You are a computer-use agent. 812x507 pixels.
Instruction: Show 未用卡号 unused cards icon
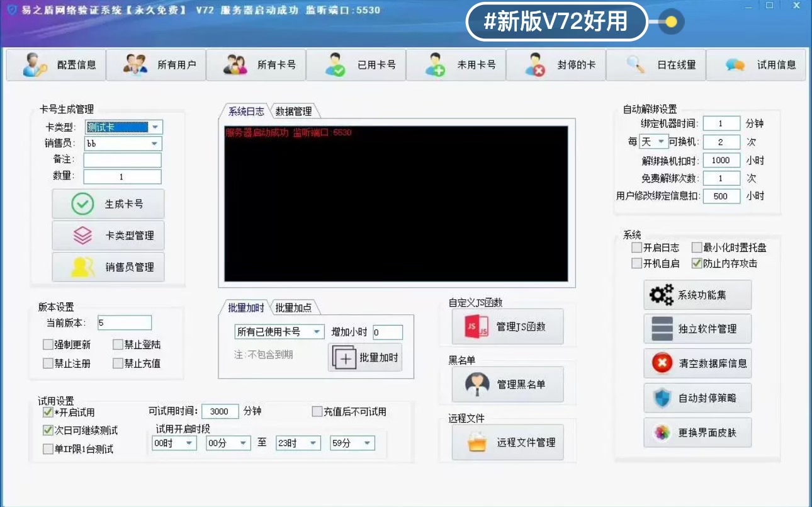(x=435, y=64)
